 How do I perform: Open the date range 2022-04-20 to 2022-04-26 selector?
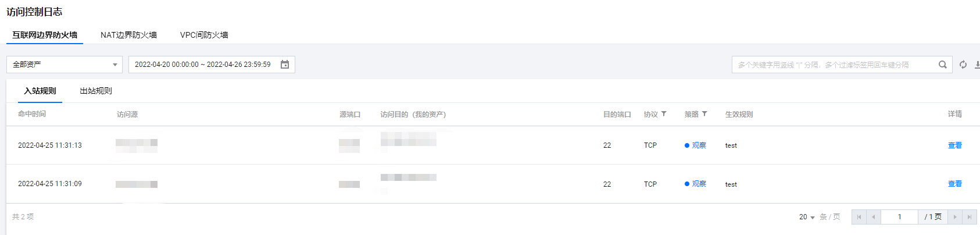212,65
